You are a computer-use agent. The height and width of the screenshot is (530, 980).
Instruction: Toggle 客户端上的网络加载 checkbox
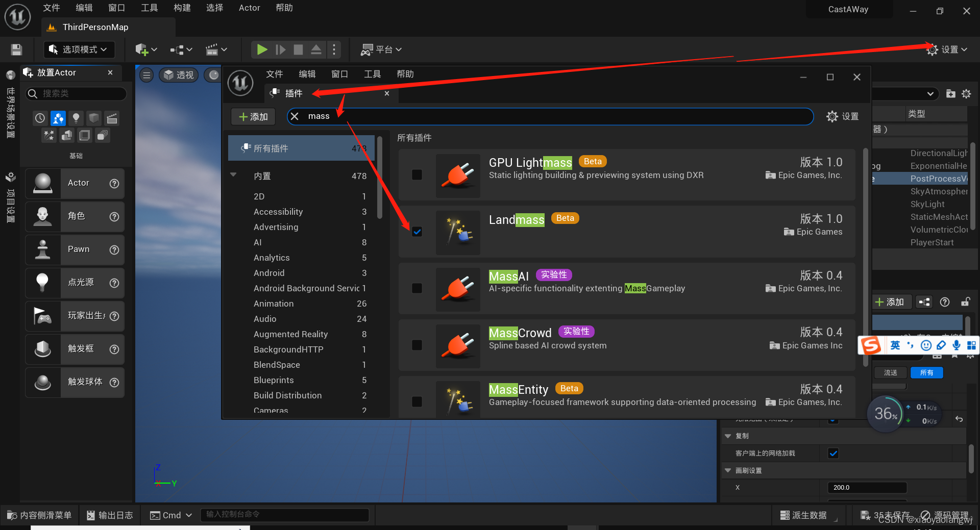pyautogui.click(x=833, y=453)
